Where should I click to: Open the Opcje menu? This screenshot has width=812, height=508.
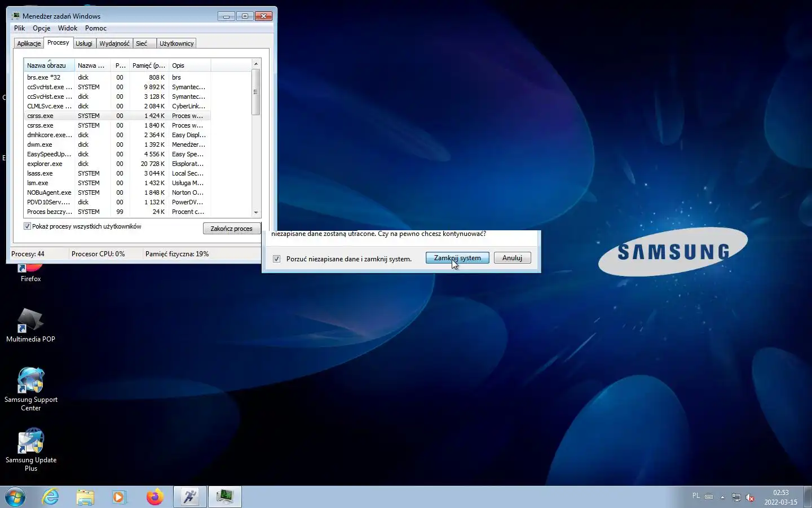[x=42, y=28]
